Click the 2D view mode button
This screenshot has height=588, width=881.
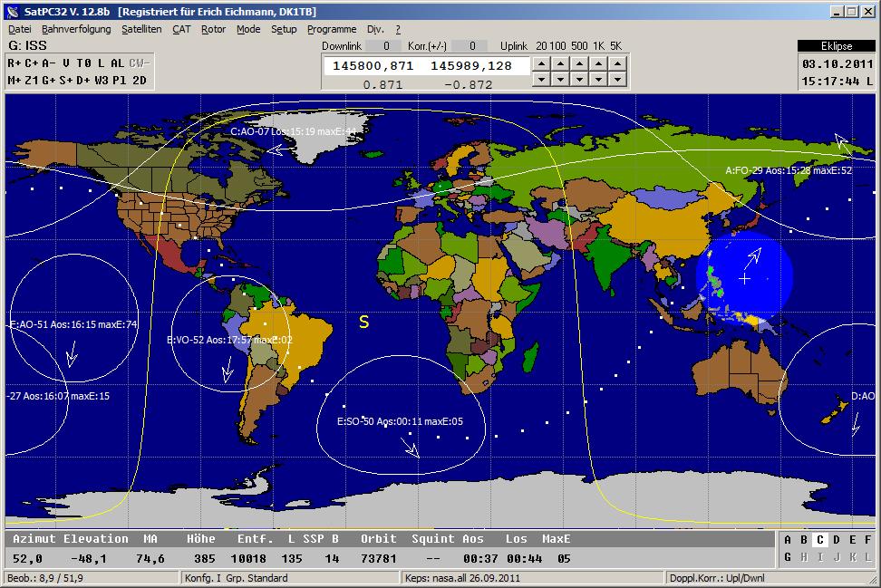pos(139,80)
